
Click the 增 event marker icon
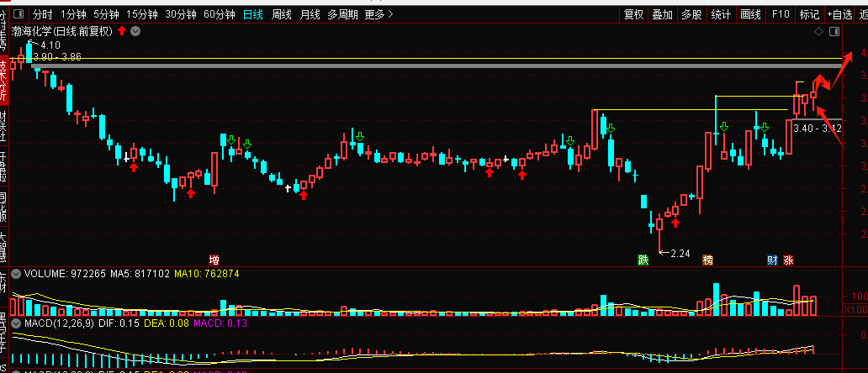(214, 260)
